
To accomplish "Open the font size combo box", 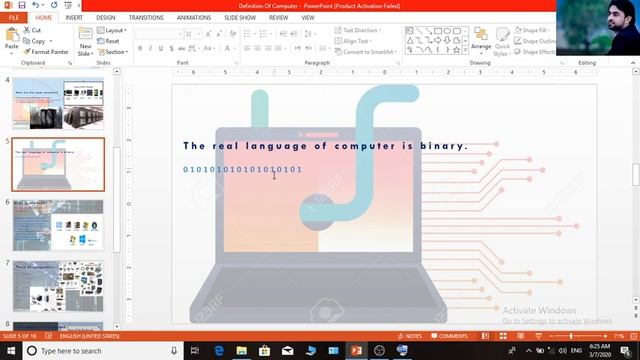I will click(193, 34).
